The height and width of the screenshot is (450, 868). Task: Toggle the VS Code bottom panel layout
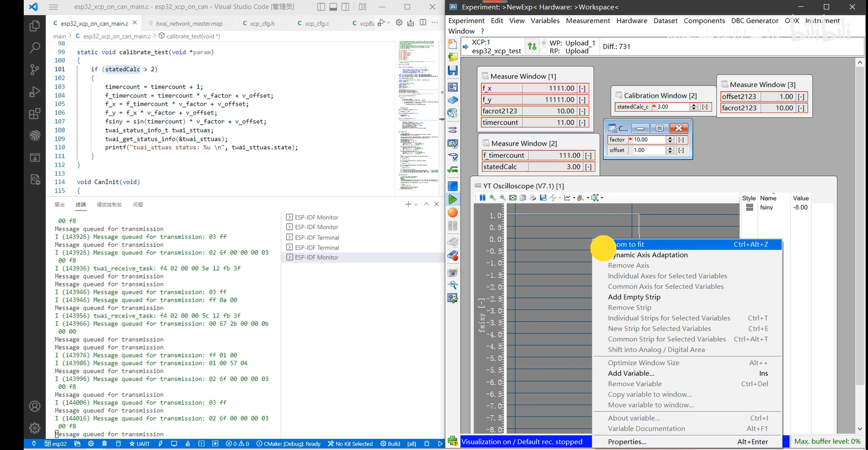pos(333,7)
